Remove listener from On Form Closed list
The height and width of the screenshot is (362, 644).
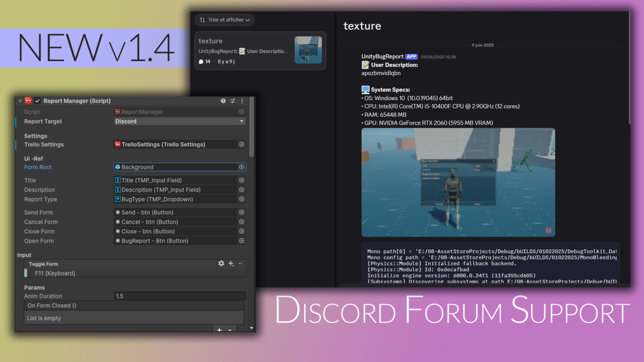click(x=230, y=329)
